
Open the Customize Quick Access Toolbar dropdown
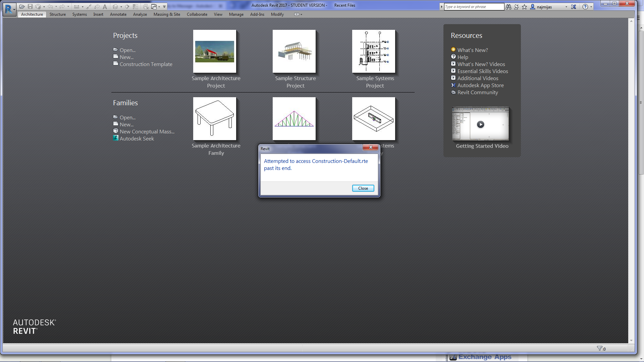point(164,7)
